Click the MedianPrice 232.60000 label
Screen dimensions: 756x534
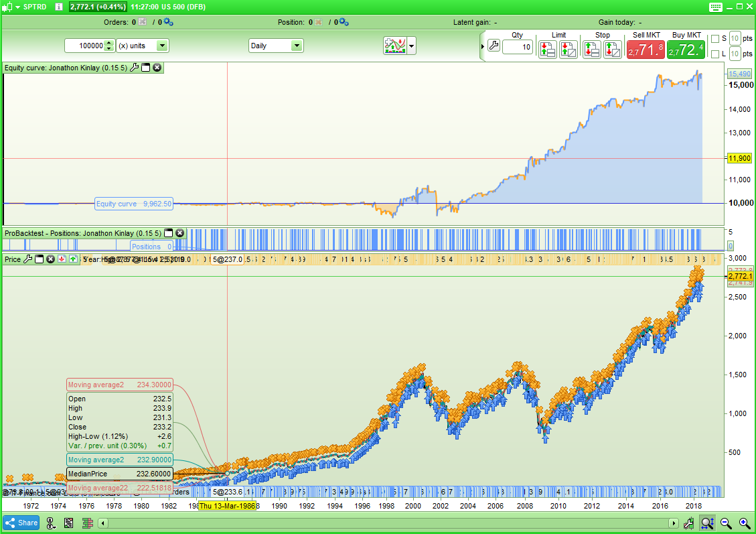[x=120, y=474]
